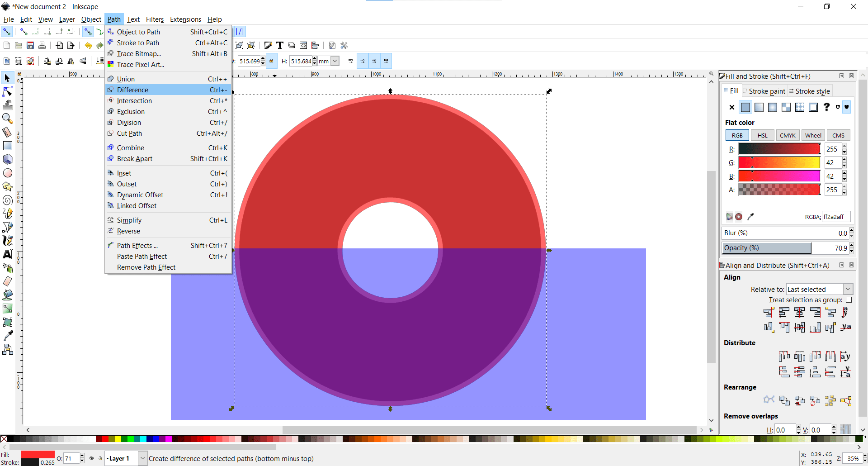
Task: Open Align and Distribute from toolbar icon
Action: coord(315,45)
